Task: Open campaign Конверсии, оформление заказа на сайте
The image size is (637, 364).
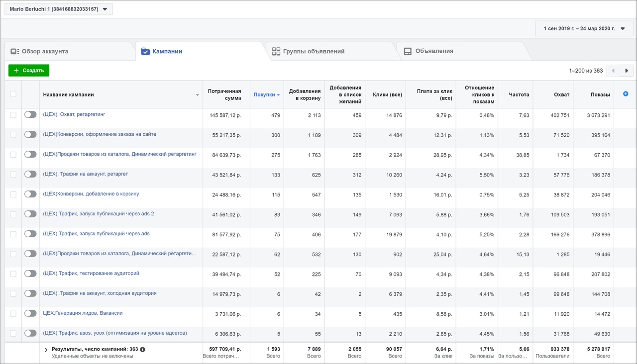Action: click(100, 134)
